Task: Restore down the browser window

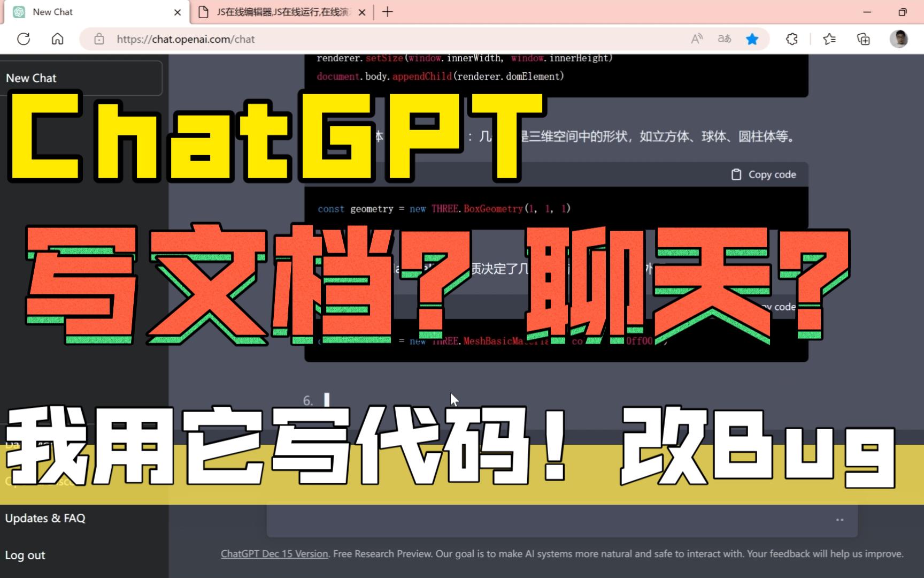Action: [903, 12]
